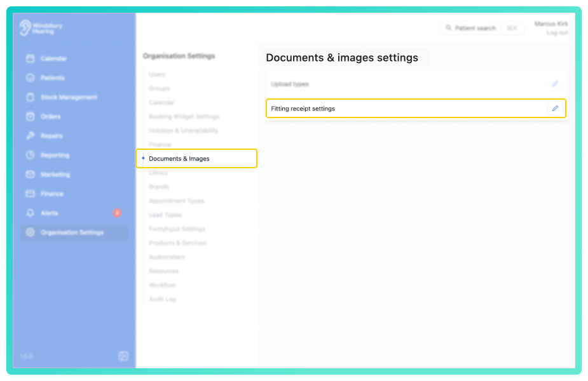Open Booking Widget Settings
The width and height of the screenshot is (588, 381).
click(184, 116)
